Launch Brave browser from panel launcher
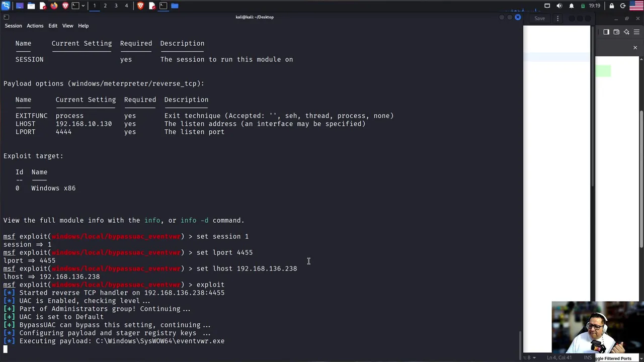Viewport: 644px width, 362px height. tap(65, 6)
